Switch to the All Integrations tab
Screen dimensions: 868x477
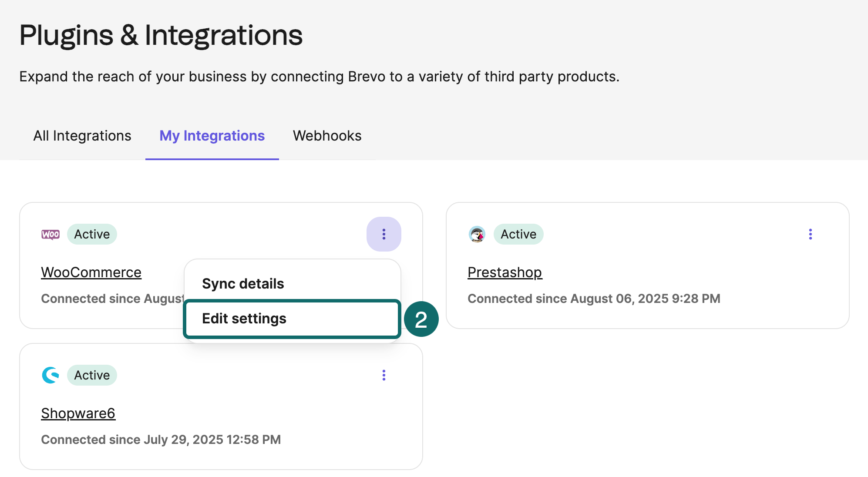82,136
